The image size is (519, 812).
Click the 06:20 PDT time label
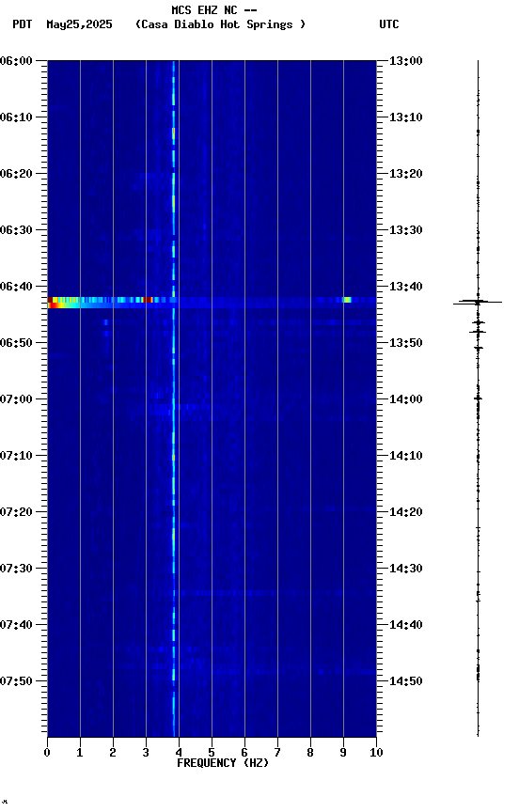(x=16, y=174)
